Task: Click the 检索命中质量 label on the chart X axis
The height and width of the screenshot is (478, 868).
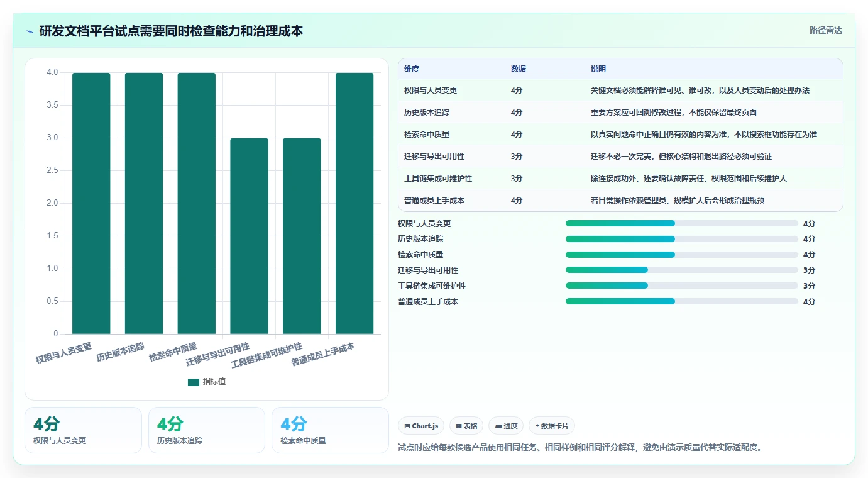Action: point(173,352)
